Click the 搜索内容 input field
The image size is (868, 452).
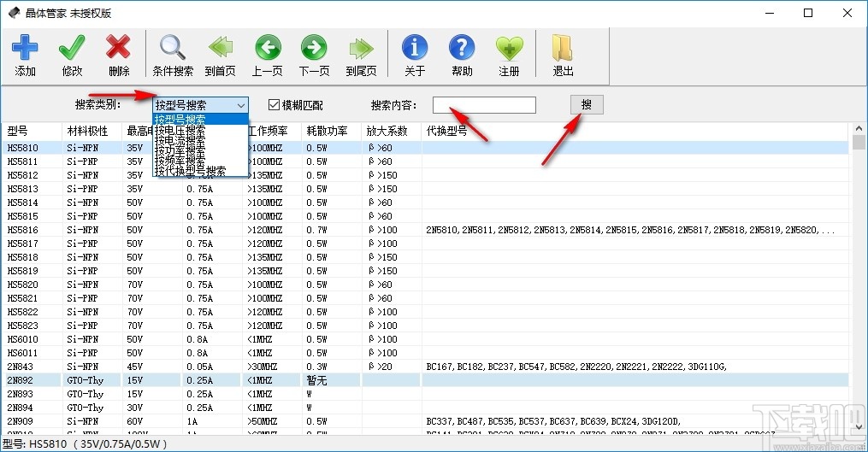(484, 105)
